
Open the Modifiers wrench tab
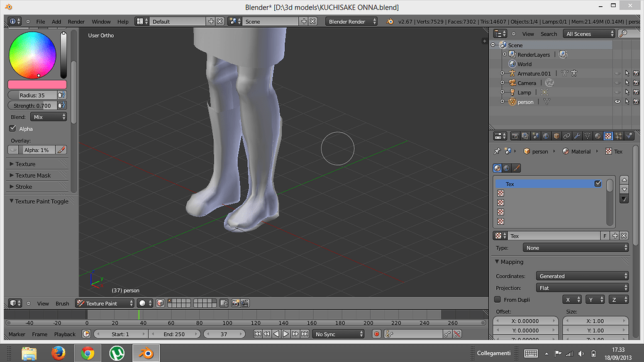[x=577, y=136]
